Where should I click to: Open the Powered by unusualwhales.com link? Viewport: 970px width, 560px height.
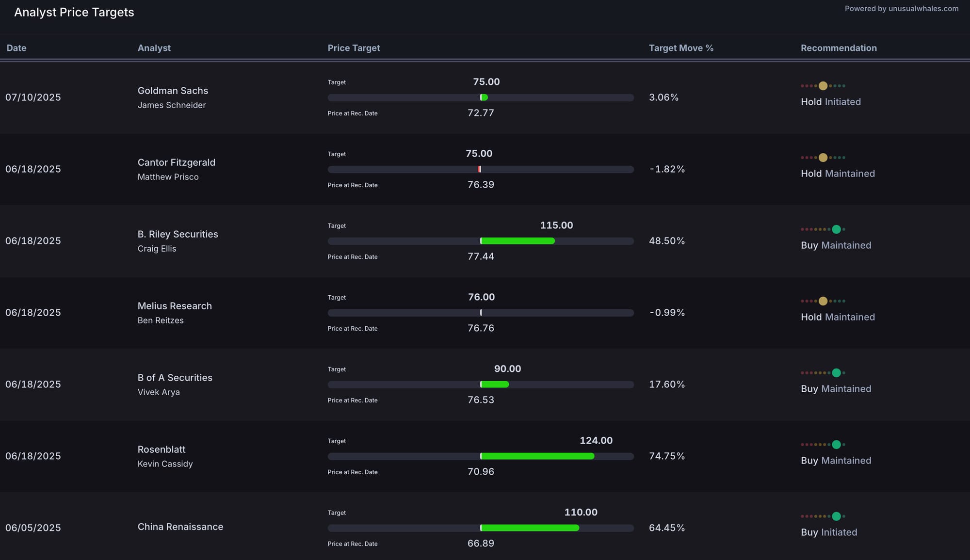pyautogui.click(x=902, y=9)
